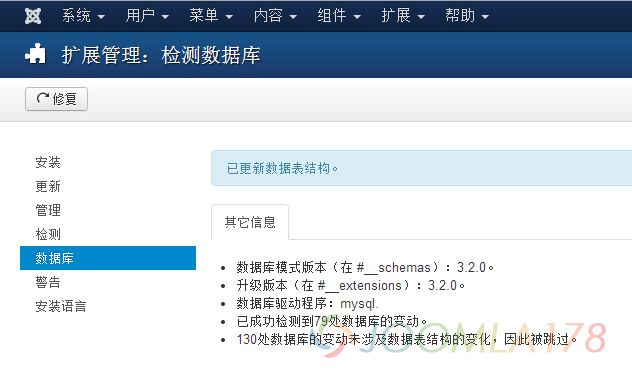Click the 升级版本 #__extensions line
Screen dimensions: 632x378
tap(351, 285)
